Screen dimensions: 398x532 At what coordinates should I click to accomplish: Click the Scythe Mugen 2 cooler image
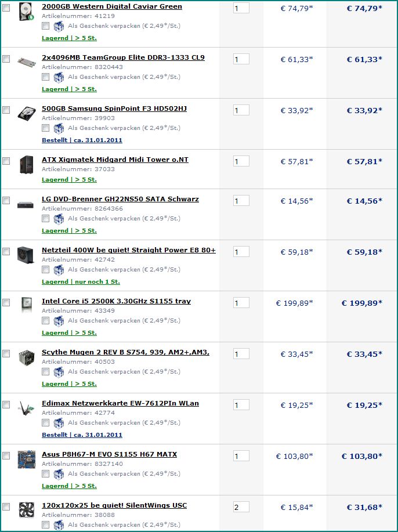point(27,357)
